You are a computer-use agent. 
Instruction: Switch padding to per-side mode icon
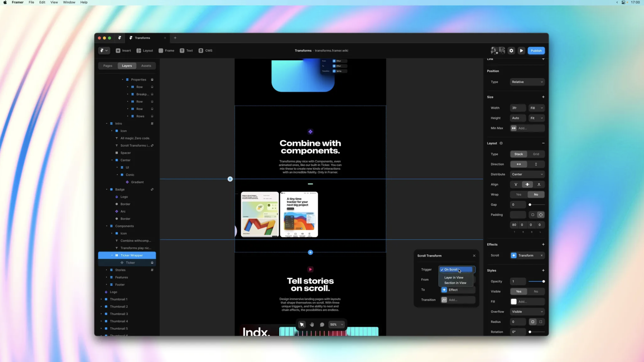(541, 215)
